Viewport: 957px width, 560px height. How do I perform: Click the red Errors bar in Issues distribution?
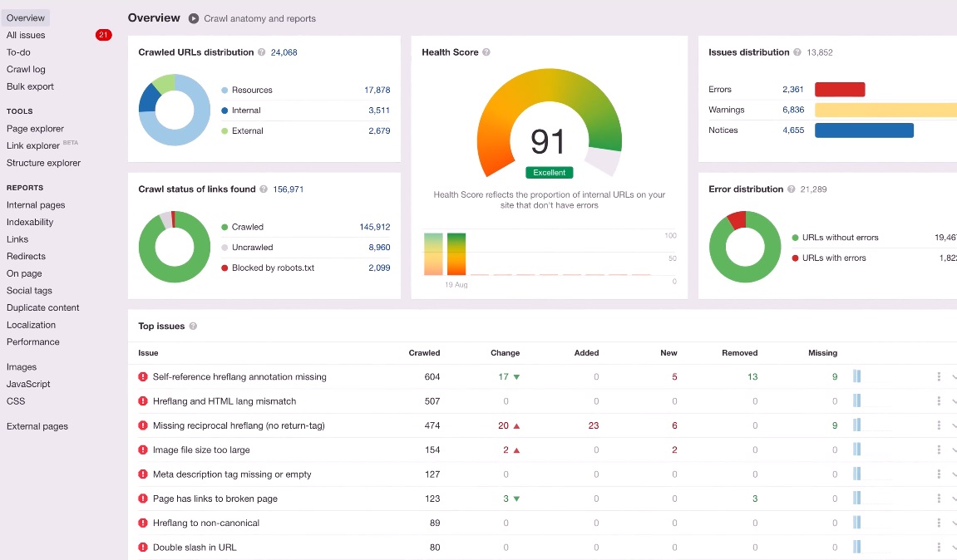[x=840, y=90]
